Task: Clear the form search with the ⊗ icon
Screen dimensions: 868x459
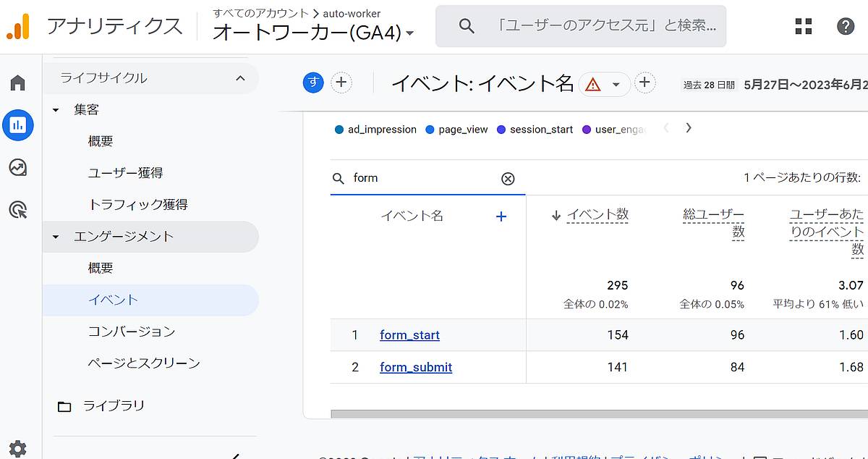Action: click(509, 177)
